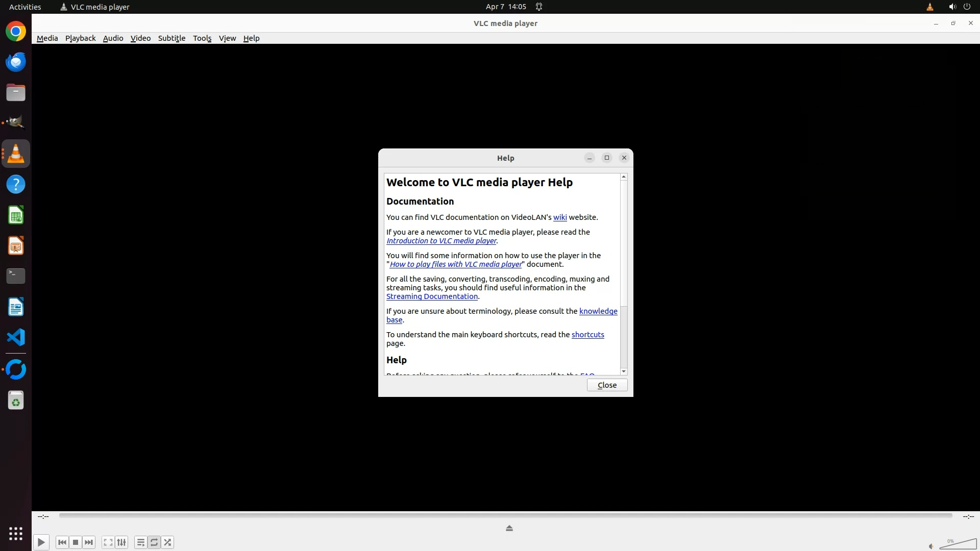The height and width of the screenshot is (551, 980).
Task: Open the Media menu
Action: (47, 38)
